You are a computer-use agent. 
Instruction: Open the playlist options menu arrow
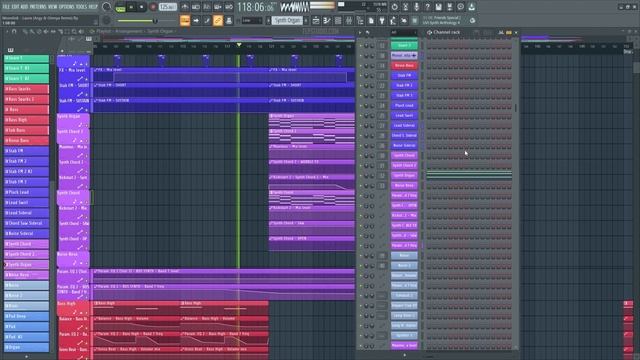pos(7,31)
